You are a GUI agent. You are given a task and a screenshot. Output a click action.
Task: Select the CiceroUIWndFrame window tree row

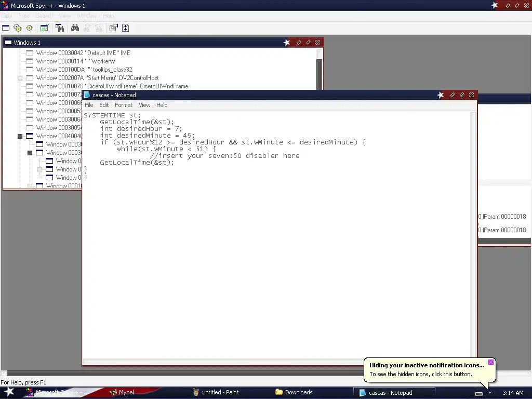(112, 86)
